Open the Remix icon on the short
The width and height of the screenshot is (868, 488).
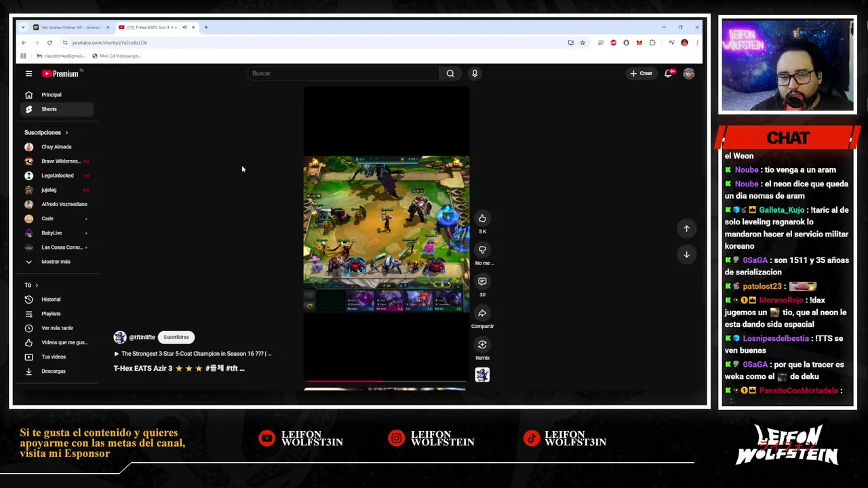pyautogui.click(x=482, y=344)
